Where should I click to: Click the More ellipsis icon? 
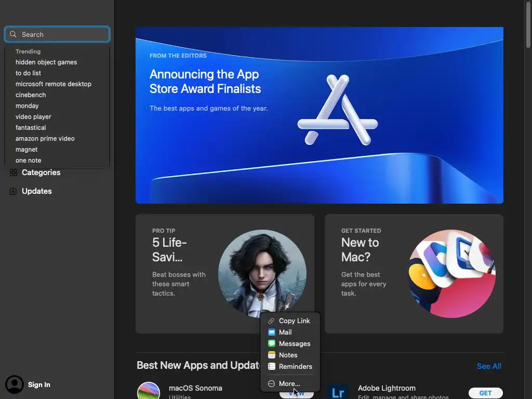(x=271, y=384)
